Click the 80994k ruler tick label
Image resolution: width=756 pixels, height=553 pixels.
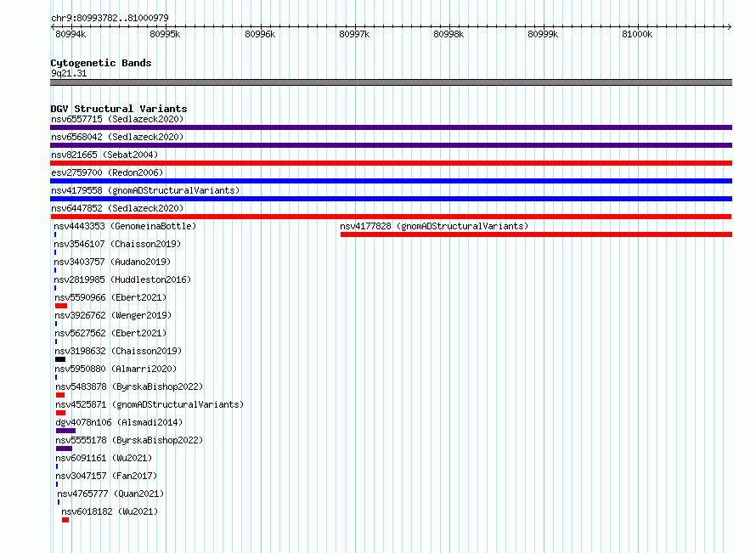pos(71,34)
